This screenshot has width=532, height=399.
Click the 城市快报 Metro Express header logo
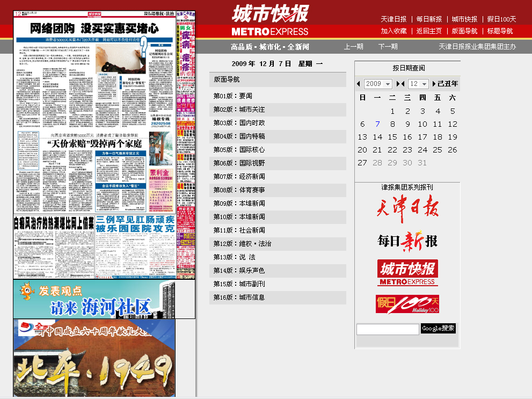[270, 20]
